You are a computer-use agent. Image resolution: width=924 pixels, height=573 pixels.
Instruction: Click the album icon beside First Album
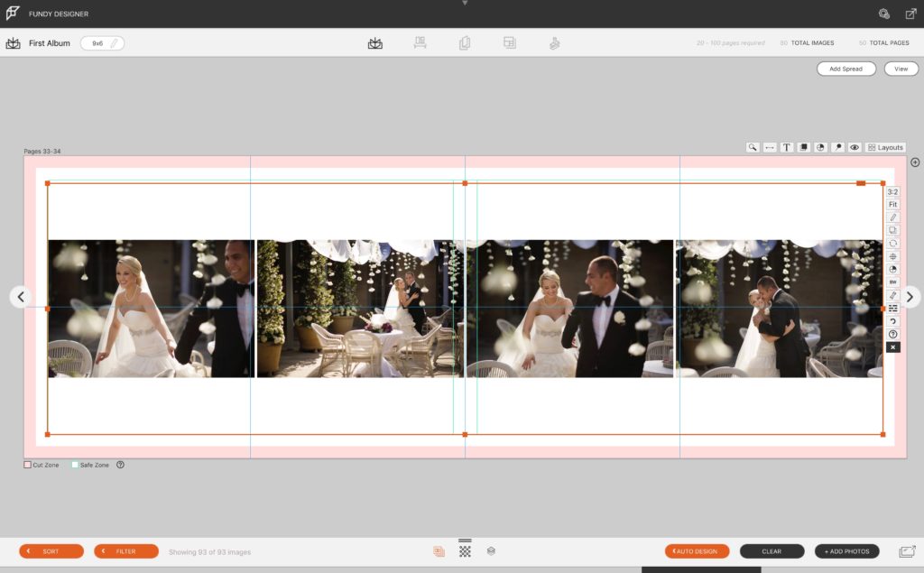13,43
